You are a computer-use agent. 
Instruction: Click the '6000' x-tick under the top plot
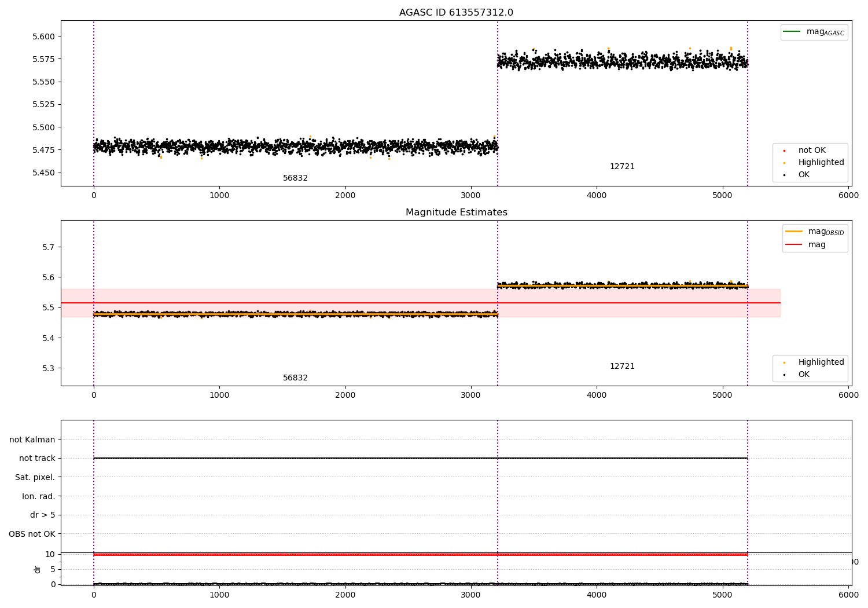click(x=848, y=195)
